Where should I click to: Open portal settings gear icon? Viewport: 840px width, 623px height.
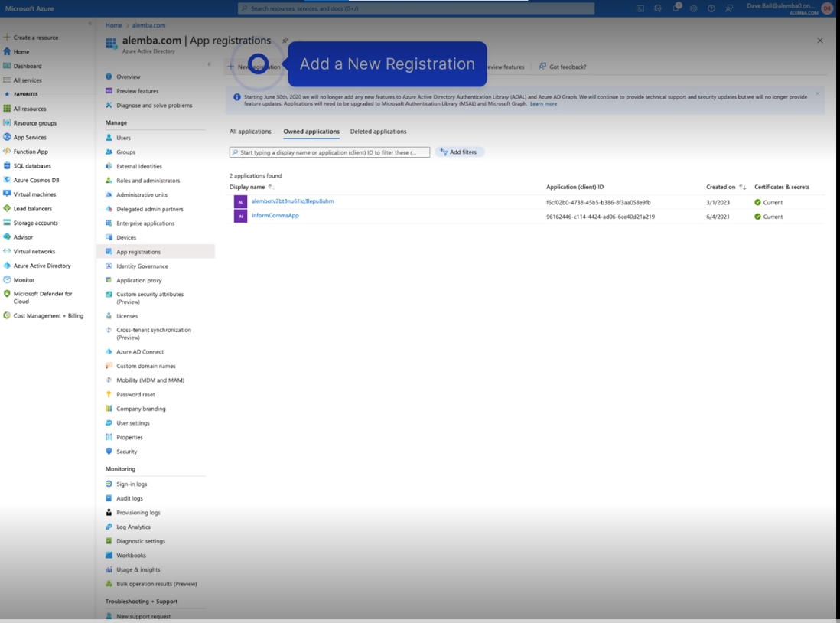(x=694, y=8)
